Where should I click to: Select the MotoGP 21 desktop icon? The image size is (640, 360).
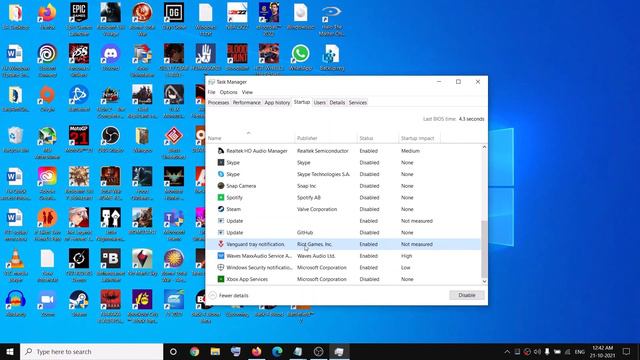[79, 140]
